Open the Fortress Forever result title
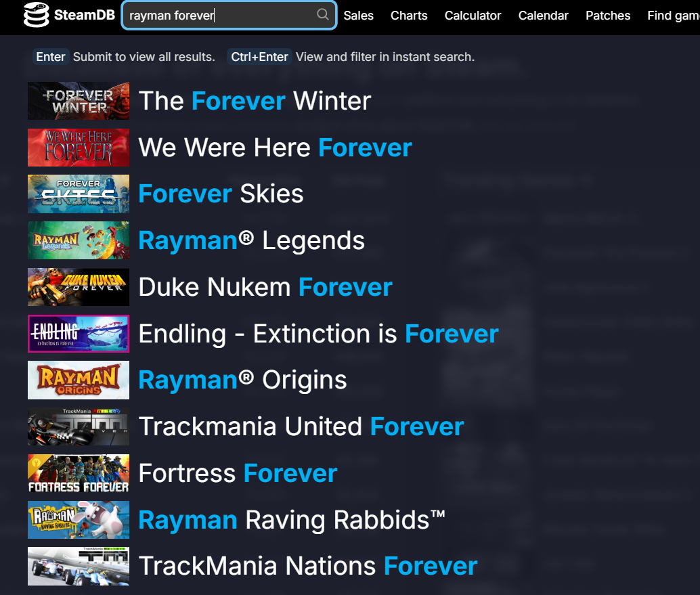 tap(238, 473)
